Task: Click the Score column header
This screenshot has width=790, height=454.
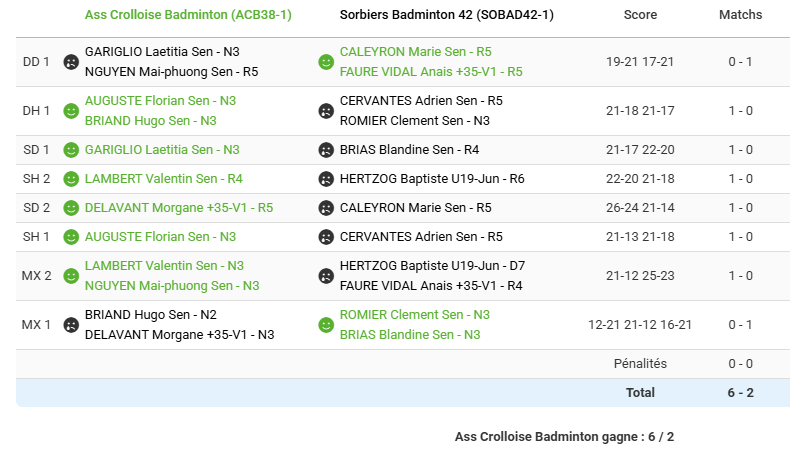Action: point(640,15)
